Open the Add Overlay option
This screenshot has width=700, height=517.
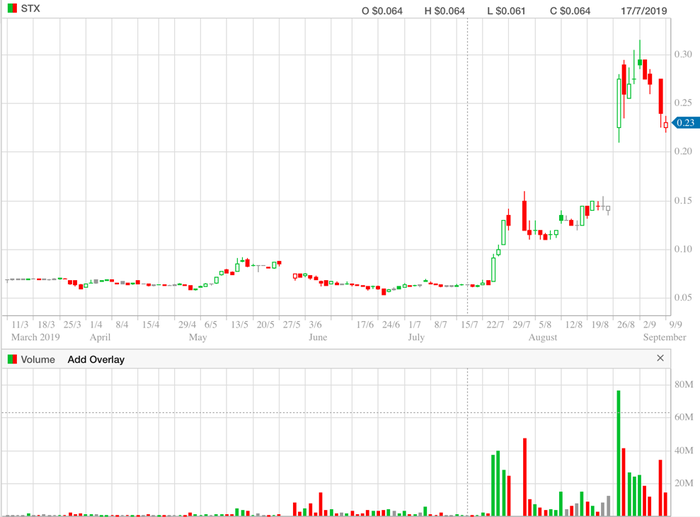click(96, 359)
